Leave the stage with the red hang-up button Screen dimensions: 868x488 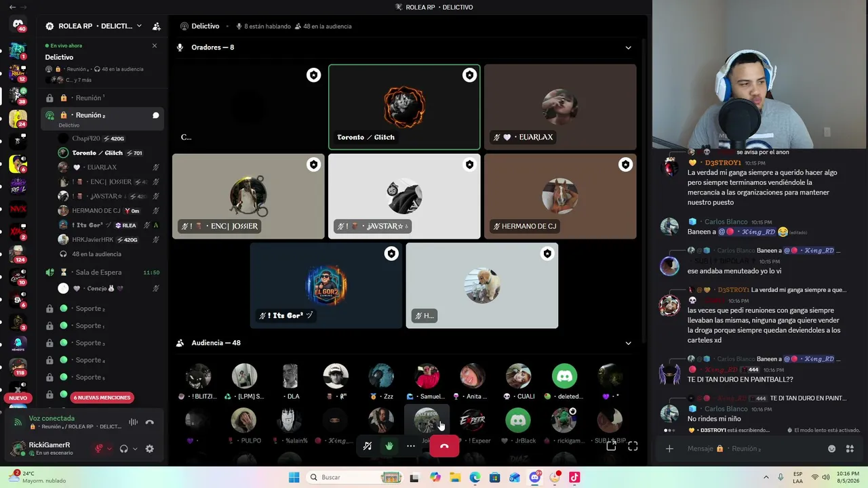[444, 446]
